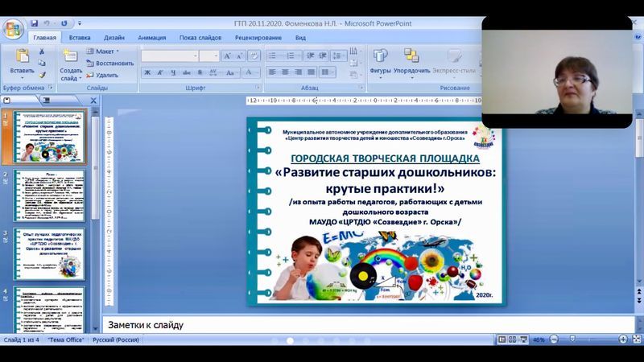Toggle bold Ж formatting
Screen dimensions: 644x362
(147, 72)
